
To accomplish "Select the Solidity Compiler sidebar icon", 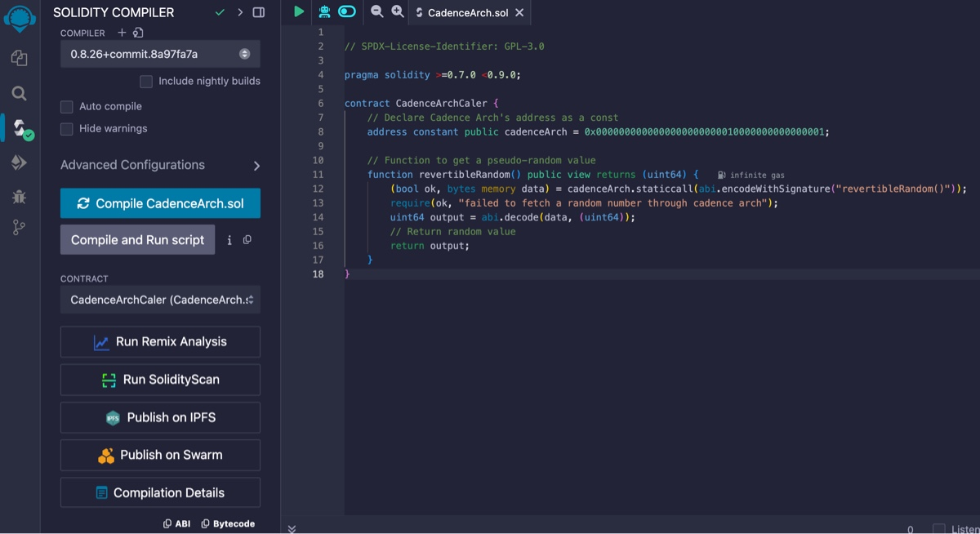I will 18,127.
